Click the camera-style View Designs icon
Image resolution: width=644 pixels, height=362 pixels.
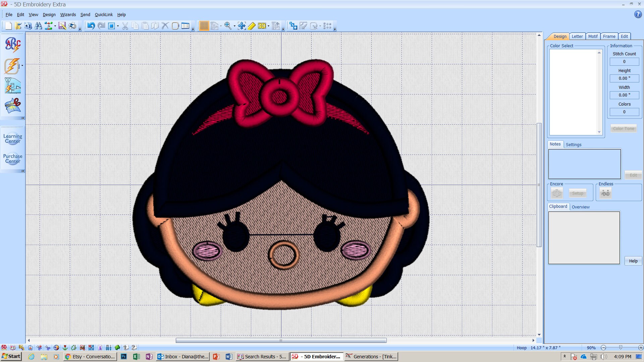(28, 26)
